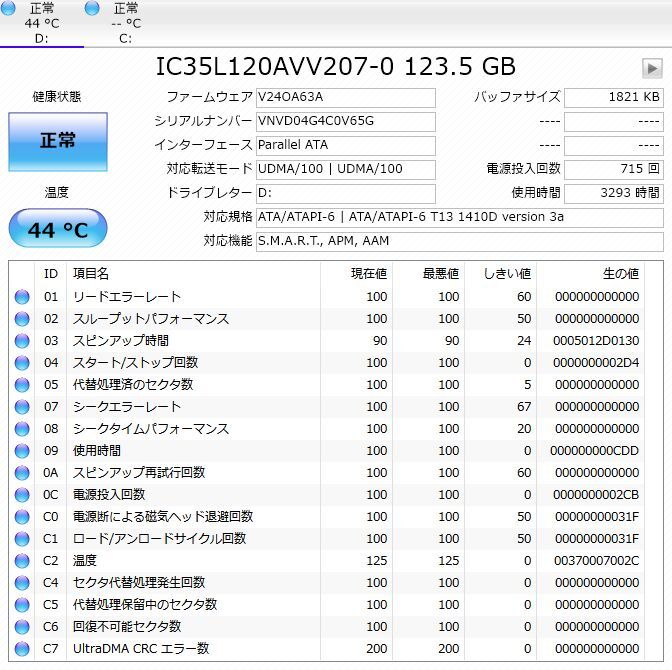This screenshot has width=672, height=670.
Task: Click the transfer mode field UDMA/100
Action: point(345,170)
